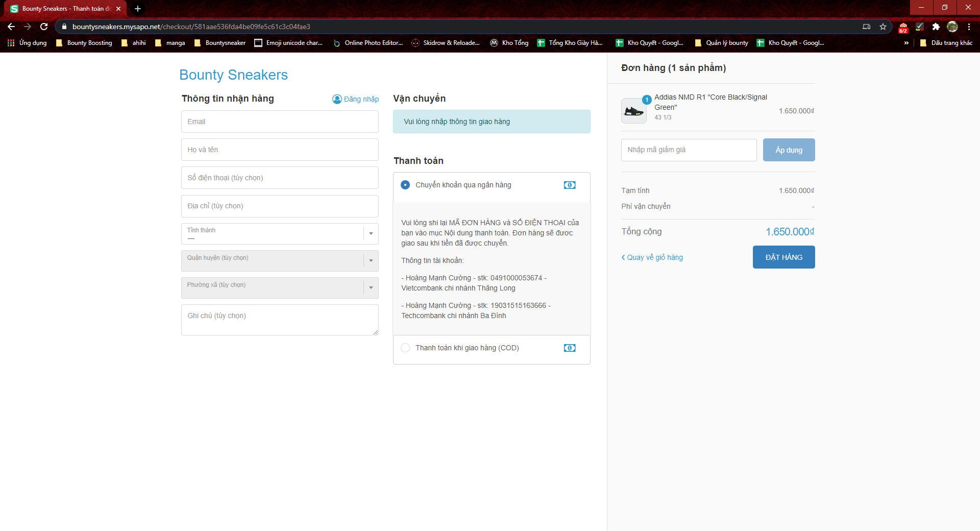
Task: Reload the checkout page
Action: (44, 27)
